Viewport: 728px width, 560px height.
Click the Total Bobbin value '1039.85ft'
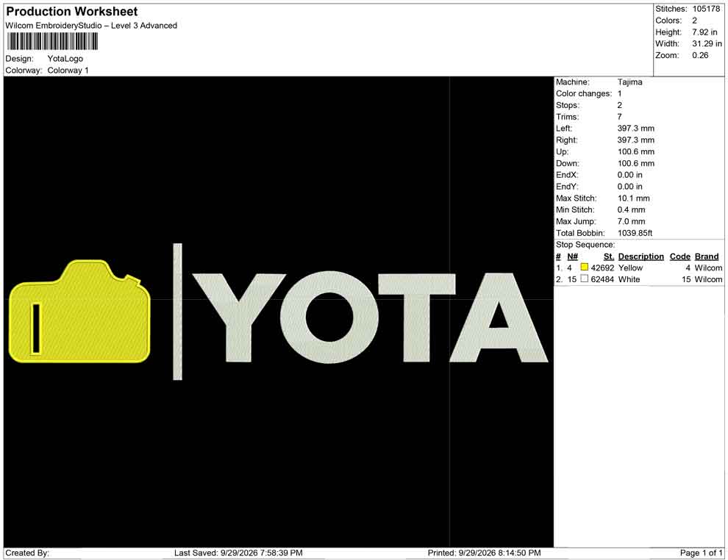635,233
